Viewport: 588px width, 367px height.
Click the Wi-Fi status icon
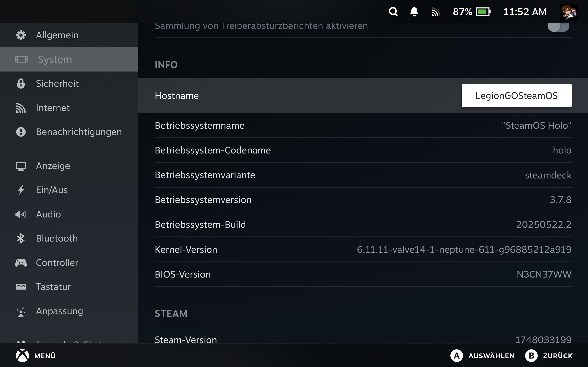click(x=435, y=12)
